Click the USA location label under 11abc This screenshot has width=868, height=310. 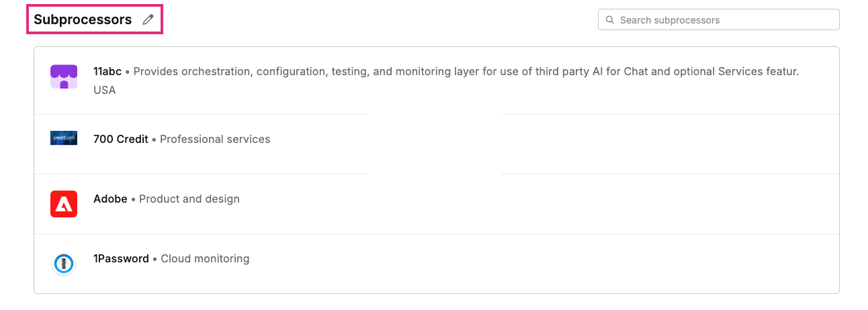click(105, 90)
